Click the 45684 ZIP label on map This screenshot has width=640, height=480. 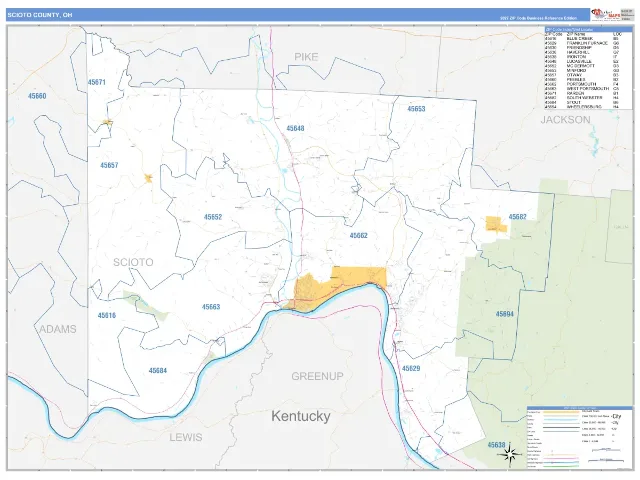(x=158, y=371)
